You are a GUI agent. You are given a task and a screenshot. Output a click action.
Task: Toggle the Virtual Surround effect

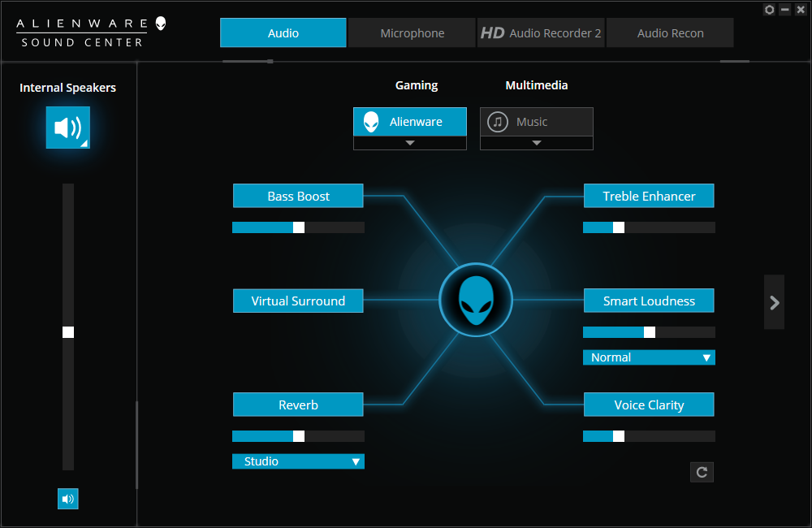pos(298,301)
